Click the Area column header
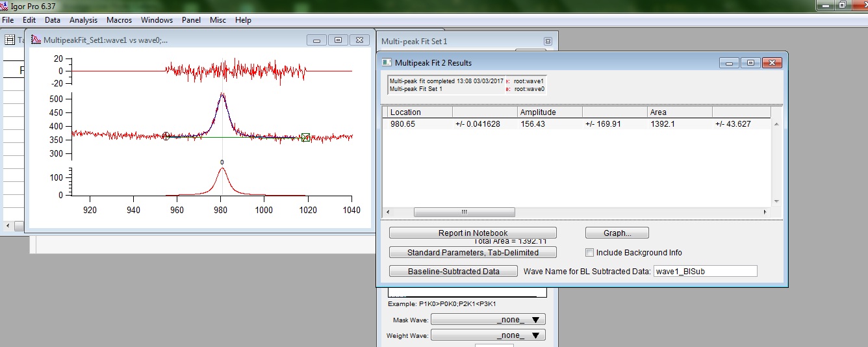 680,112
